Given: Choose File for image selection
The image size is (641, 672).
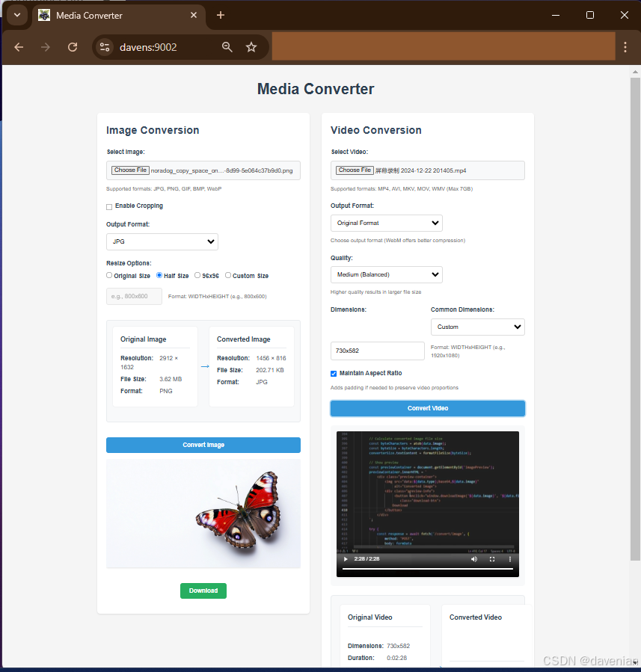Looking at the screenshot, I should [130, 170].
